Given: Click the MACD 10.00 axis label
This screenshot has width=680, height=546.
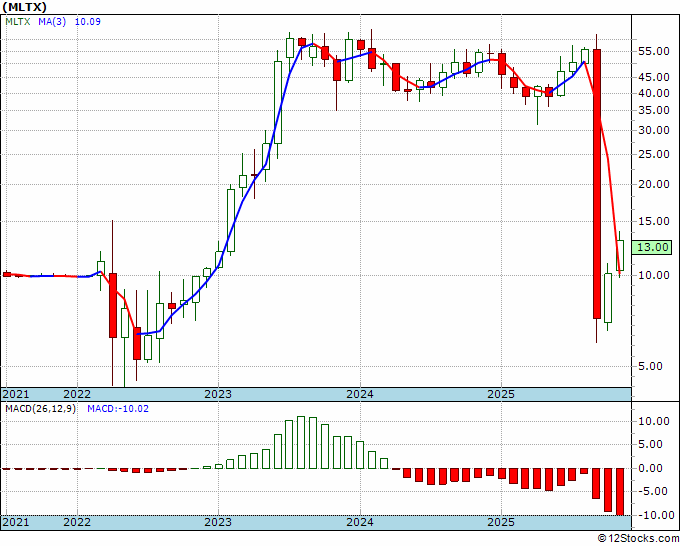Looking at the screenshot, I should pos(654,421).
